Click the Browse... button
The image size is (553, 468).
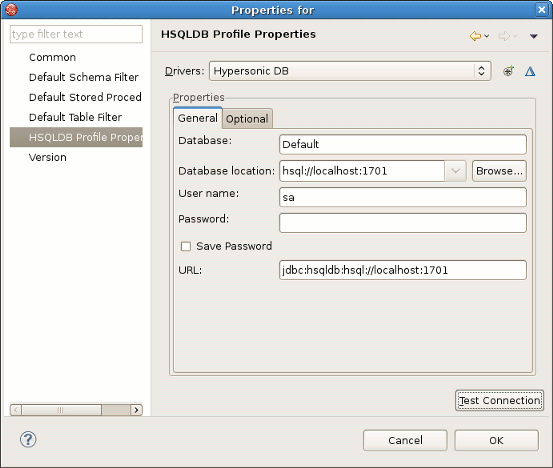click(499, 171)
